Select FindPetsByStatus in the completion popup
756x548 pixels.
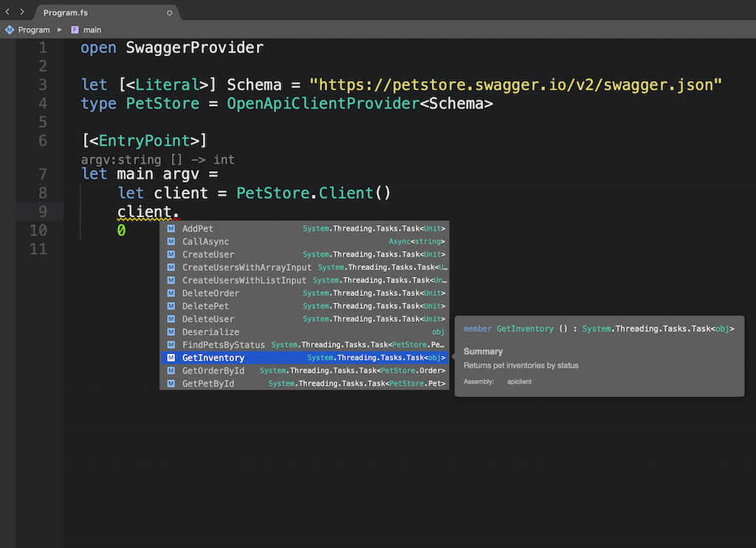[x=304, y=345]
